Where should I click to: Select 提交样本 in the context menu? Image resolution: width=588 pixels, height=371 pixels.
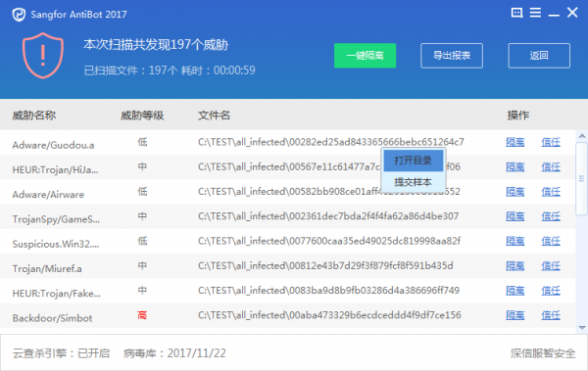click(413, 182)
